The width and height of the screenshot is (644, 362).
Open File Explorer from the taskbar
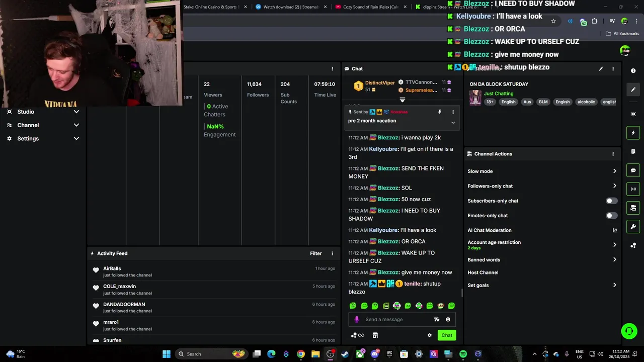(x=315, y=354)
